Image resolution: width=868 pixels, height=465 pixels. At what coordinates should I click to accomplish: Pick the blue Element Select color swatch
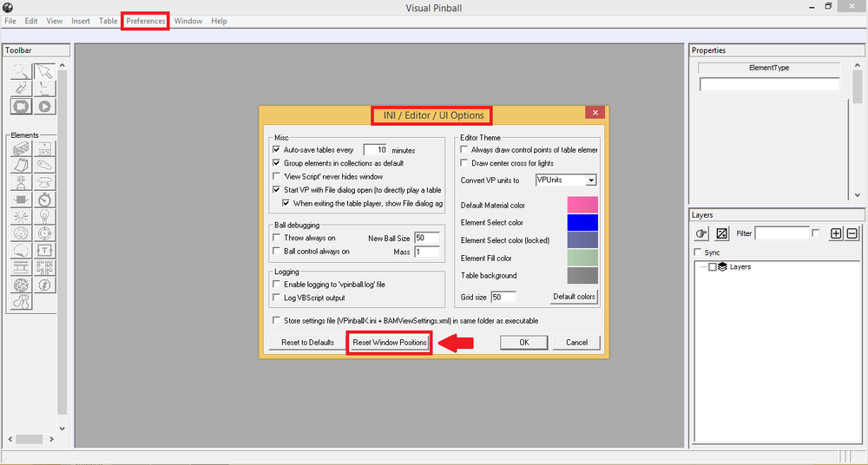[x=582, y=223]
